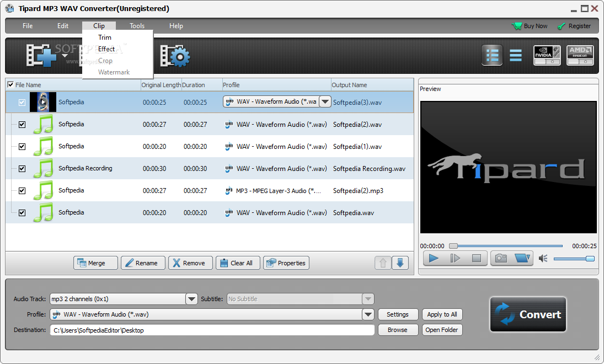The width and height of the screenshot is (604, 364).
Task: Choose Effect from the Clip menu
Action: [x=106, y=49]
